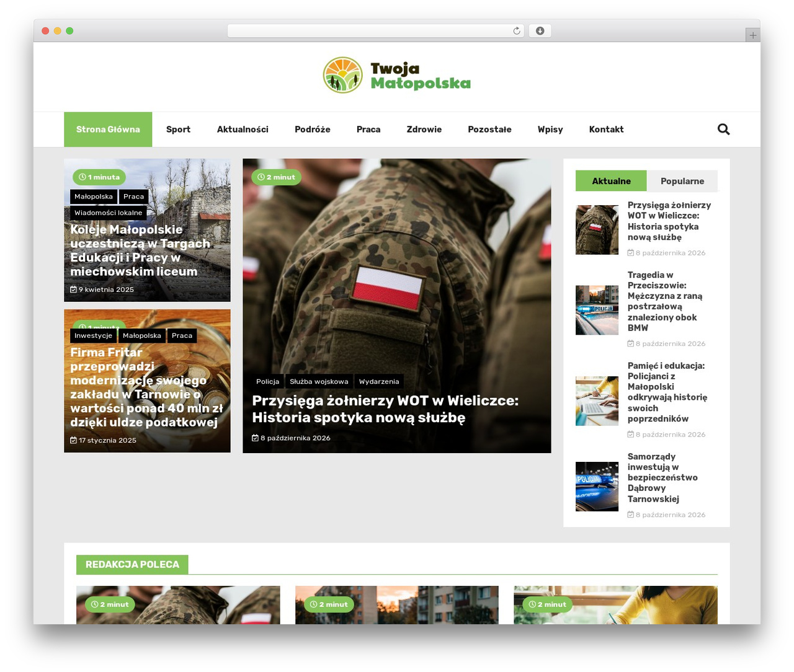This screenshot has width=794, height=672.
Task: Open sidebar link Pamięć i edukacja: Policjanci
Action: 667,392
